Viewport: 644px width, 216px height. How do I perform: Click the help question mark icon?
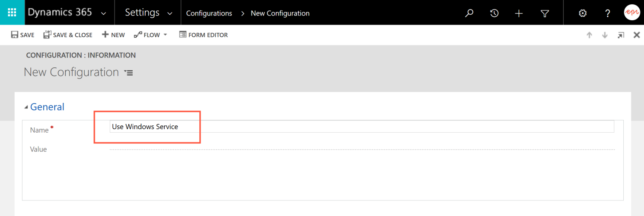[x=607, y=13]
